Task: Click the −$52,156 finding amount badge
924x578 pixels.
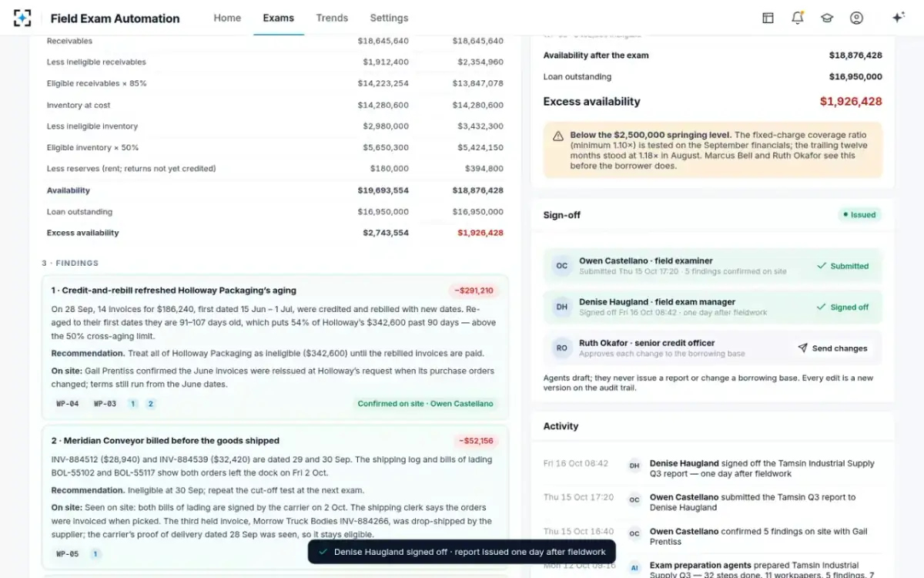Action: pyautogui.click(x=477, y=441)
